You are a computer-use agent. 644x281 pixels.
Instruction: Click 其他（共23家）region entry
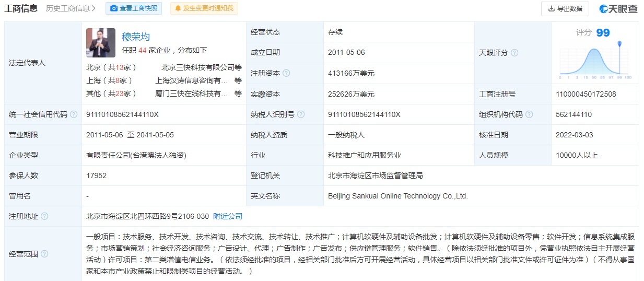pos(111,93)
